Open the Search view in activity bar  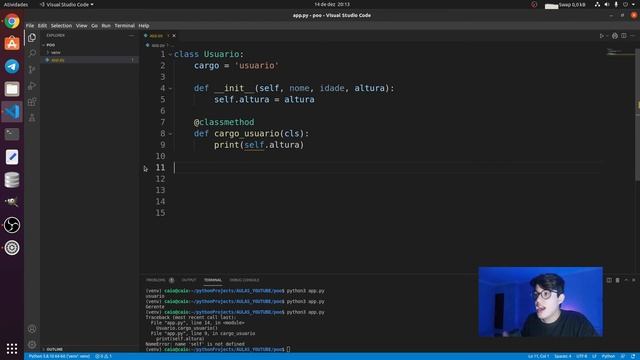[32, 53]
